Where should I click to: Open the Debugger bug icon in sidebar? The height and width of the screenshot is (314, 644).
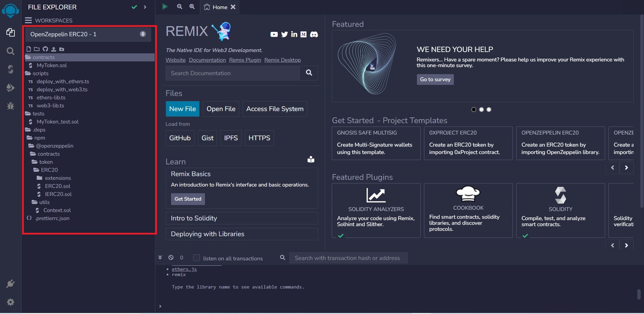10,106
